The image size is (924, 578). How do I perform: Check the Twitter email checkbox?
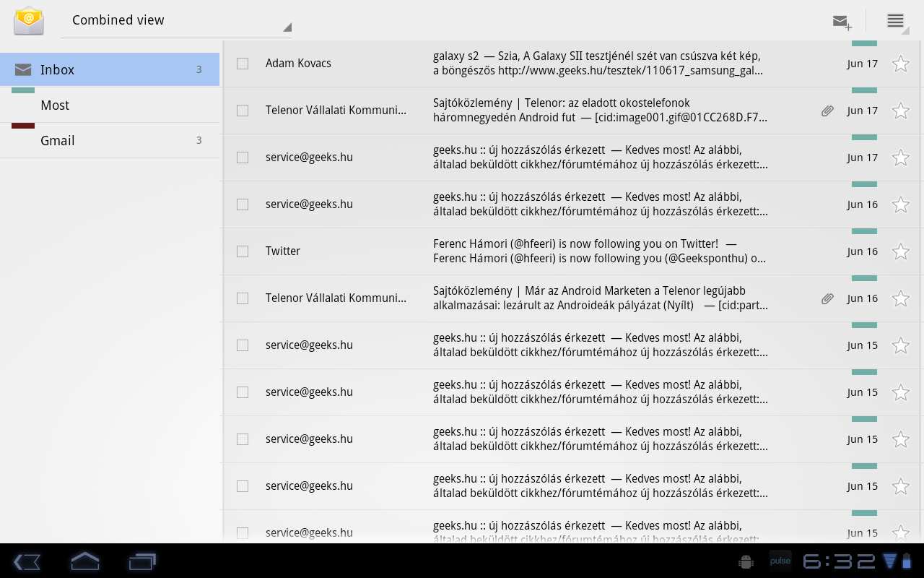point(243,251)
